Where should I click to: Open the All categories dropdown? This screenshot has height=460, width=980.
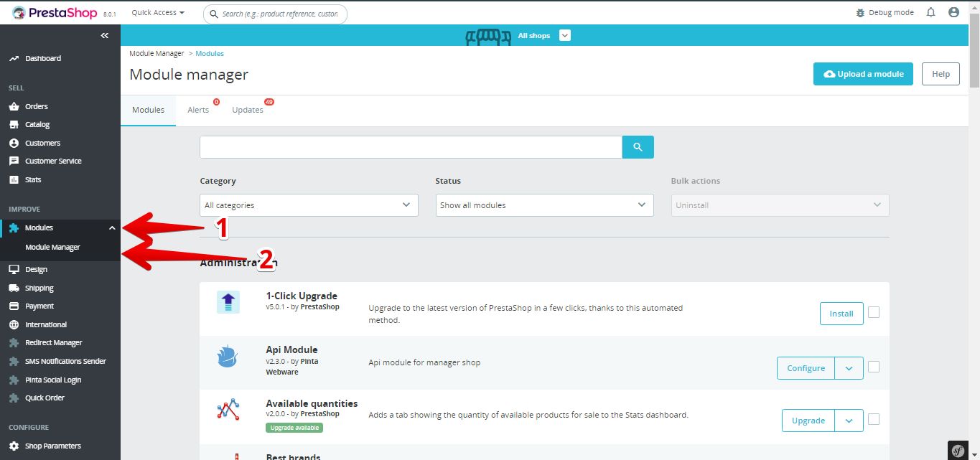pos(309,205)
